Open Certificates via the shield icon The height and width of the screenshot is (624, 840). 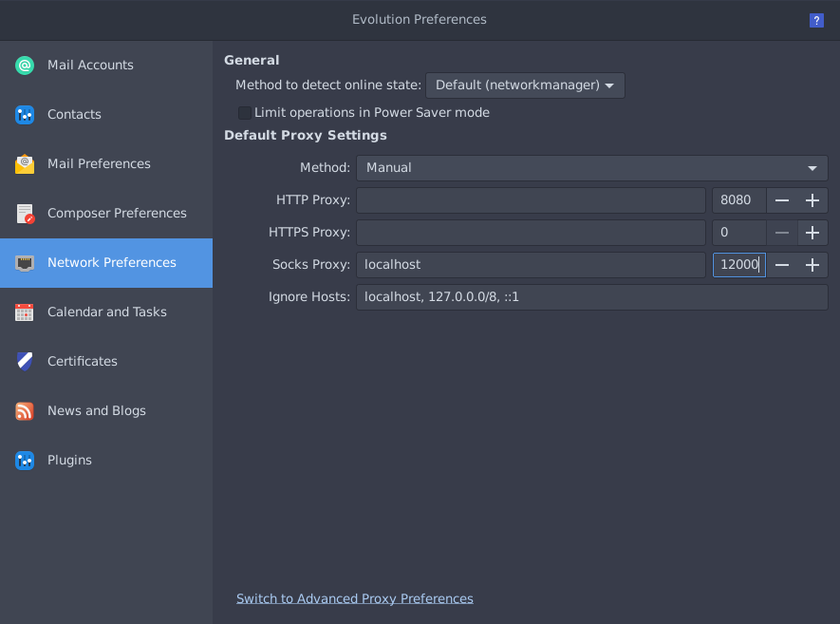[x=25, y=362]
